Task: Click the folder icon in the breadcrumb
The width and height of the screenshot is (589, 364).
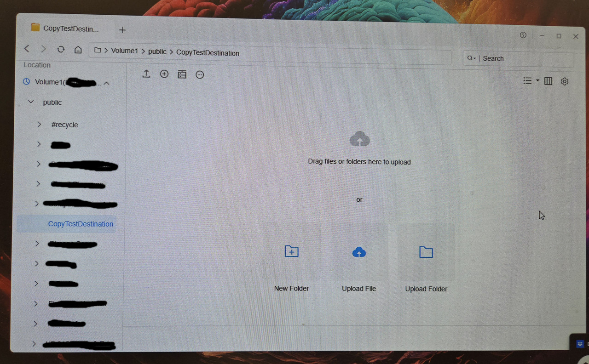Action: click(x=98, y=50)
